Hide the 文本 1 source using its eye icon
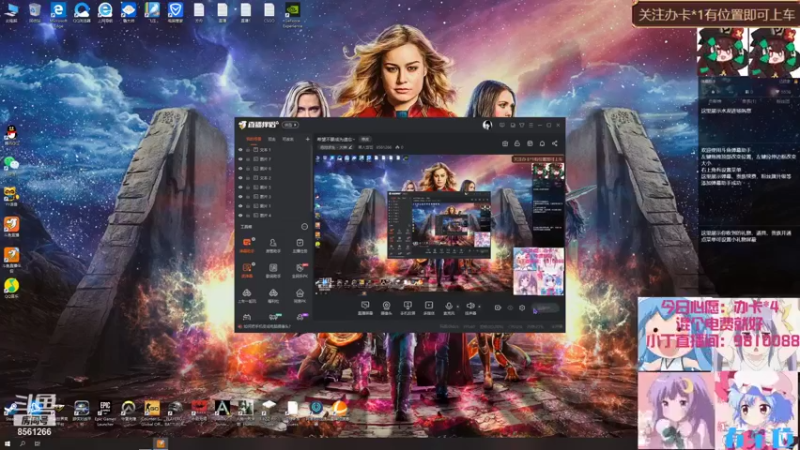The height and width of the screenshot is (450, 800). 240,150
